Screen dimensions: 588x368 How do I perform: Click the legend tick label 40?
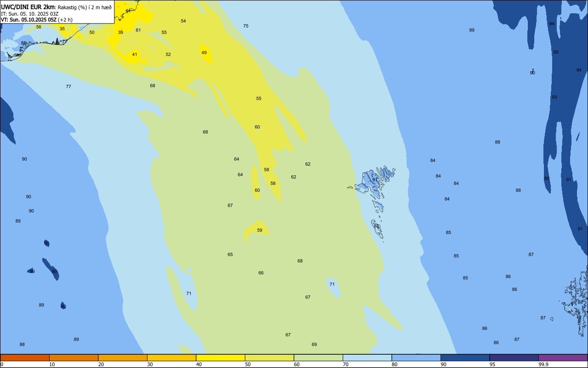click(199, 364)
